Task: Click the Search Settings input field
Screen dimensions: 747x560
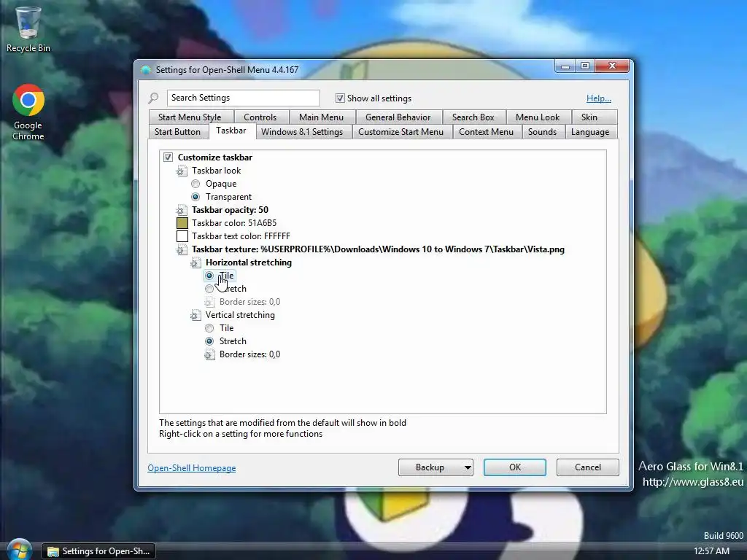Action: coord(244,98)
